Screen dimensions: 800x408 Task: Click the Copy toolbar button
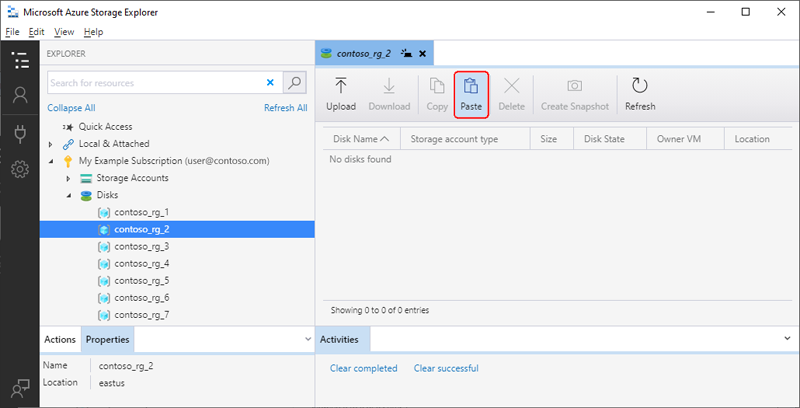click(437, 95)
